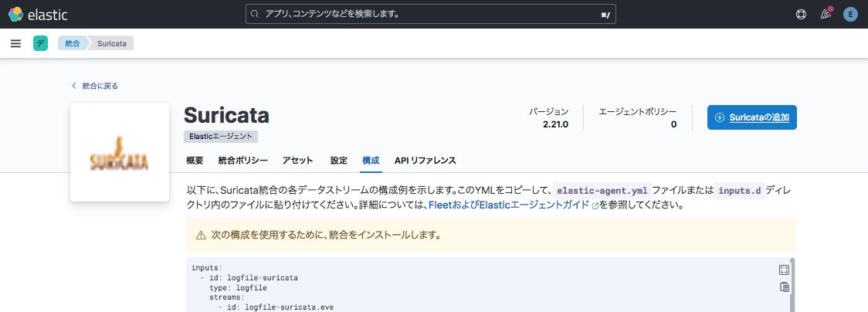Open the help menu icon
This screenshot has height=312, width=868.
pos(801,14)
